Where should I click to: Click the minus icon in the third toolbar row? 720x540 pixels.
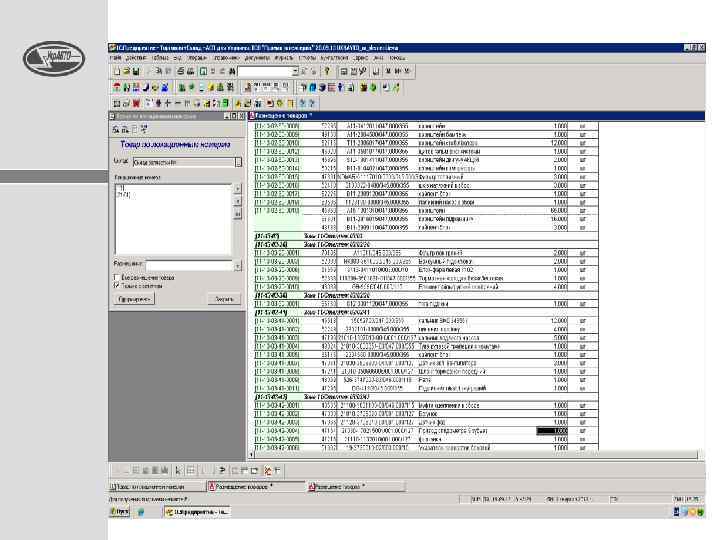[x=177, y=103]
